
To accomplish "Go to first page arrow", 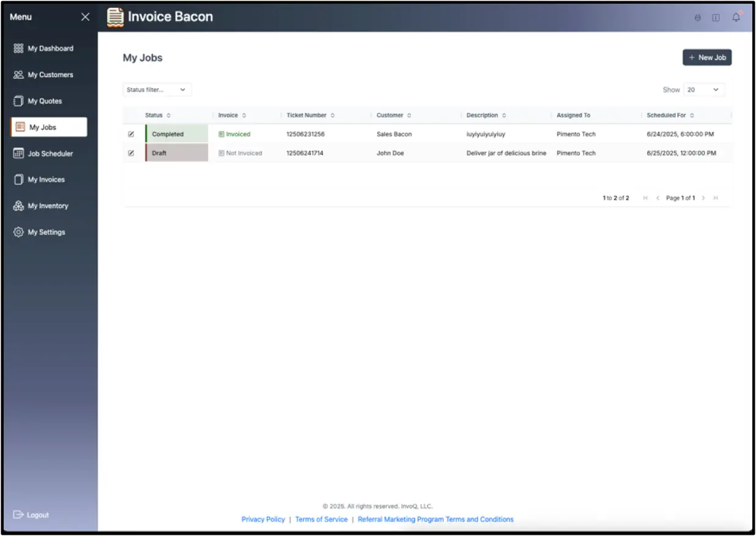I will [x=645, y=198].
